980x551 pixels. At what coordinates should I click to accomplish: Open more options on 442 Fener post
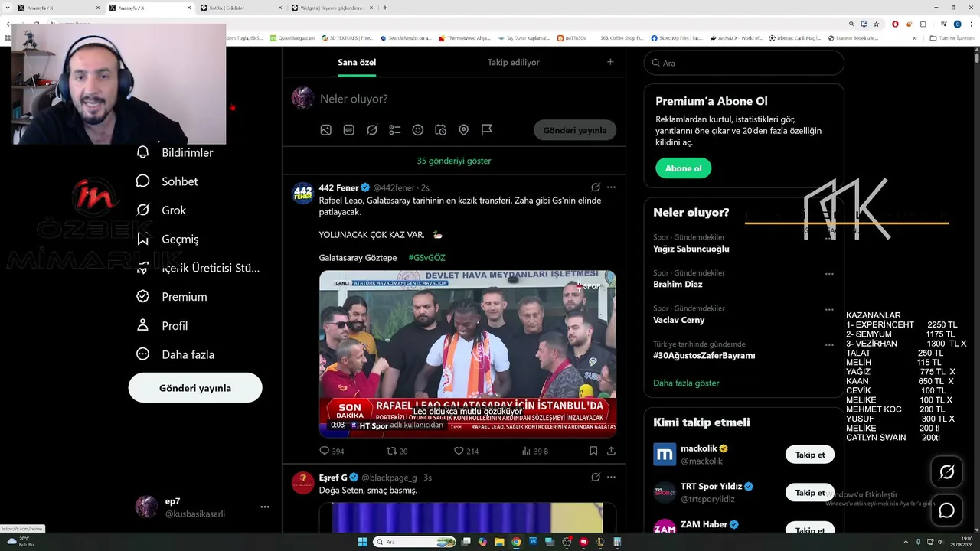(x=611, y=187)
